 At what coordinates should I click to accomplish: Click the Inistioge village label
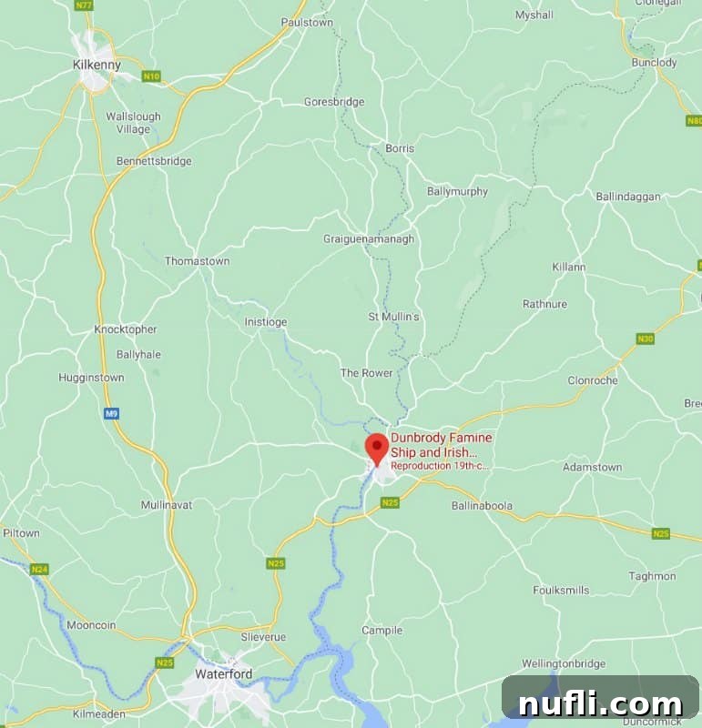pos(266,322)
